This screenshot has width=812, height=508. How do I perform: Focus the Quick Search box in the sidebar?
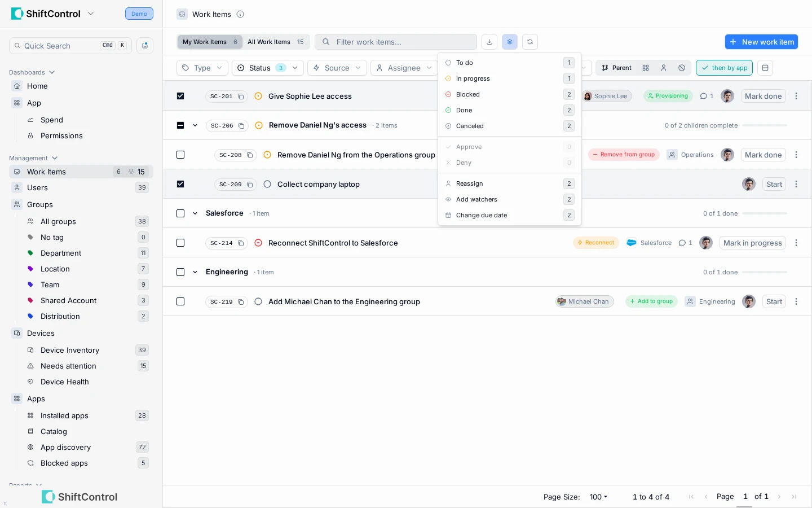coord(70,46)
